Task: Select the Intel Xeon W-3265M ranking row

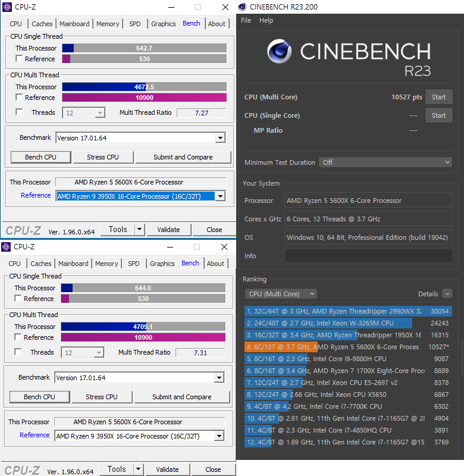Action: tap(348, 323)
